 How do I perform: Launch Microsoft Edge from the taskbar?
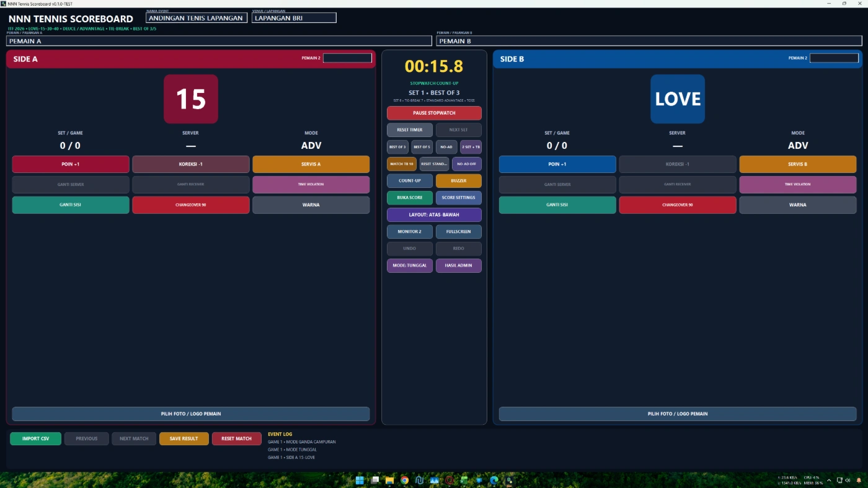click(x=494, y=480)
